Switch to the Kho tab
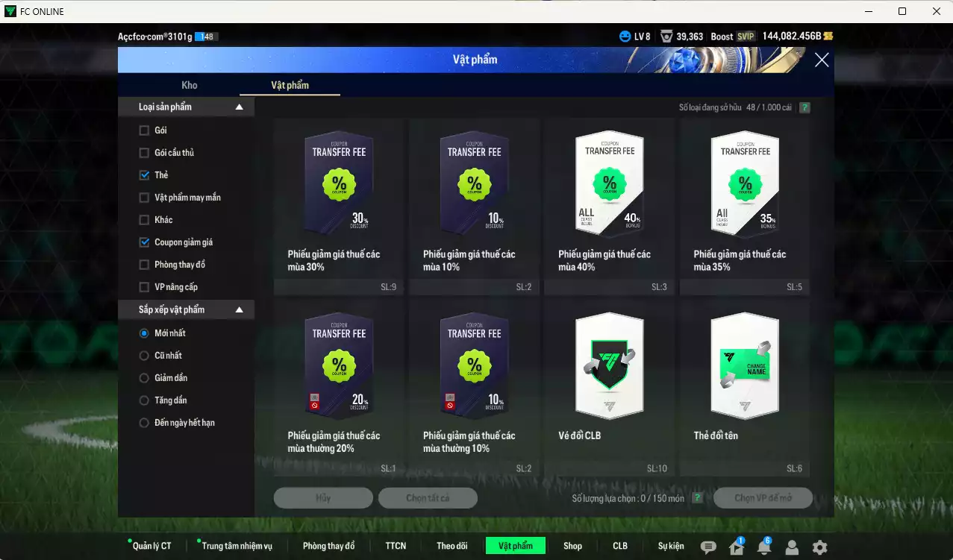Image resolution: width=953 pixels, height=560 pixels. point(189,85)
